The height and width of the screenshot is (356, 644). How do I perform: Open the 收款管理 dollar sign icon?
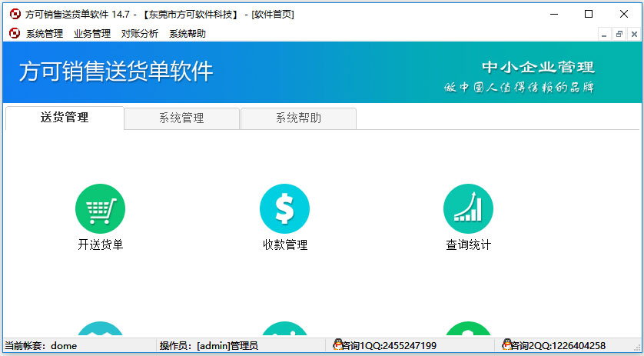coord(284,209)
